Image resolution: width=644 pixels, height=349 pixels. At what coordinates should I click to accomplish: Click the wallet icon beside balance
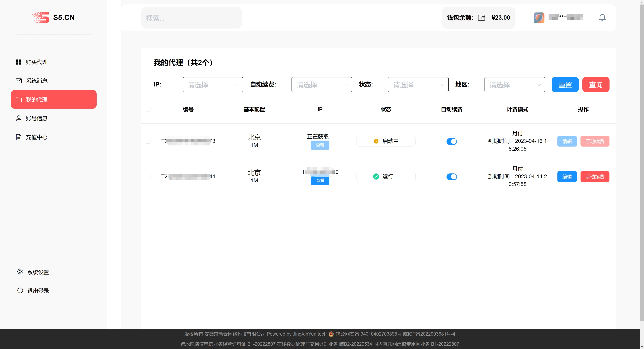481,18
